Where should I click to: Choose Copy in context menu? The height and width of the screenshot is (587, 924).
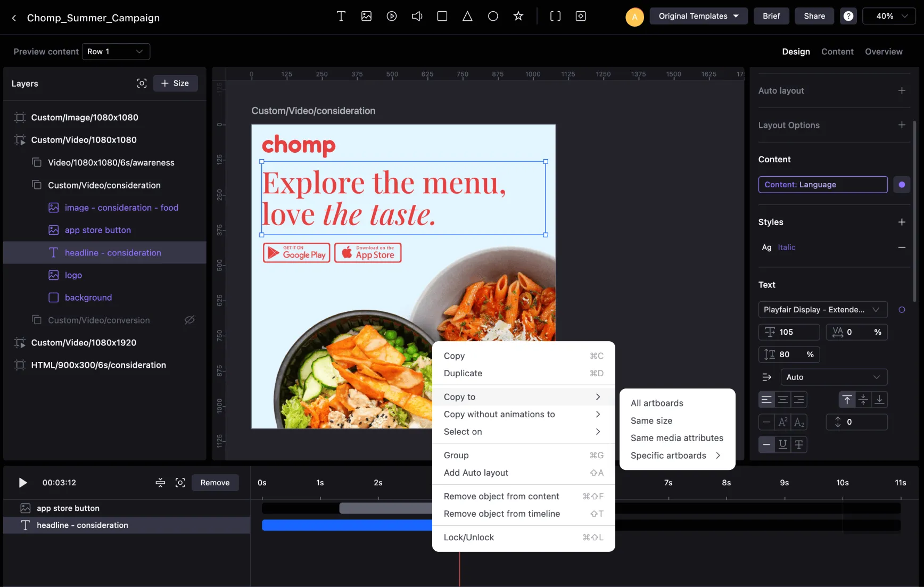tap(524, 356)
